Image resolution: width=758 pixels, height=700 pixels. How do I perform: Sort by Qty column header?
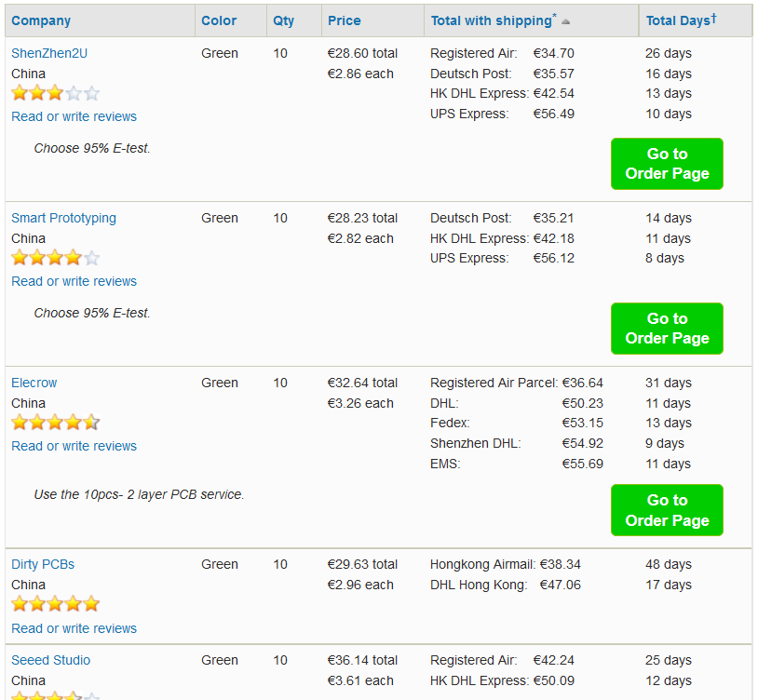coord(283,20)
